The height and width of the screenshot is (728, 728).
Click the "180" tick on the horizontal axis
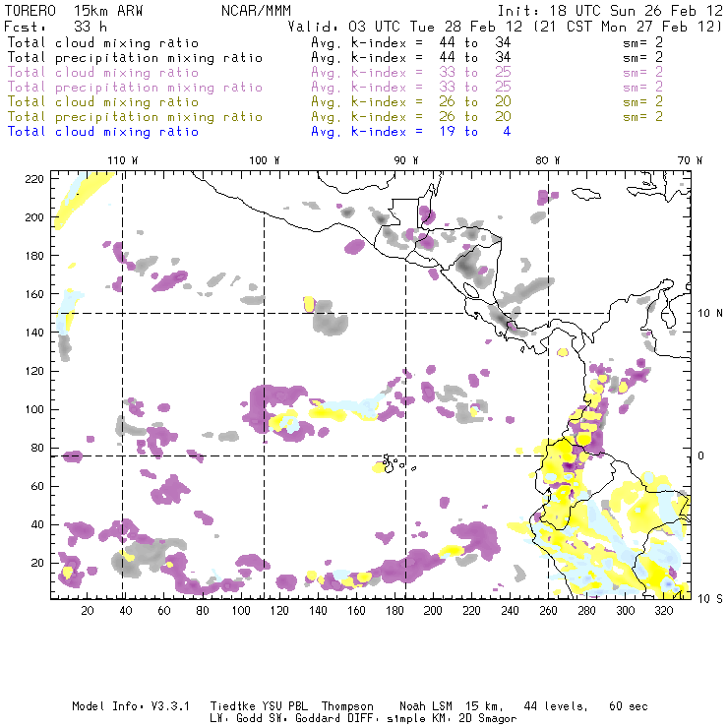pos(394,611)
